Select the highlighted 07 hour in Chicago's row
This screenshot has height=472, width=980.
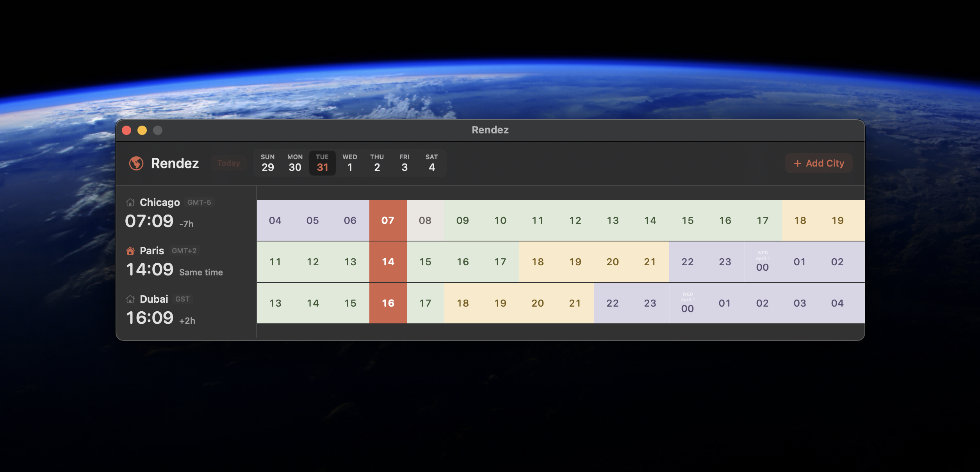coord(387,220)
